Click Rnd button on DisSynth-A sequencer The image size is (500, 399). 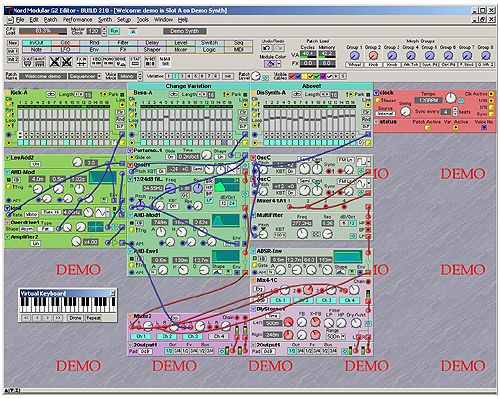366,119
